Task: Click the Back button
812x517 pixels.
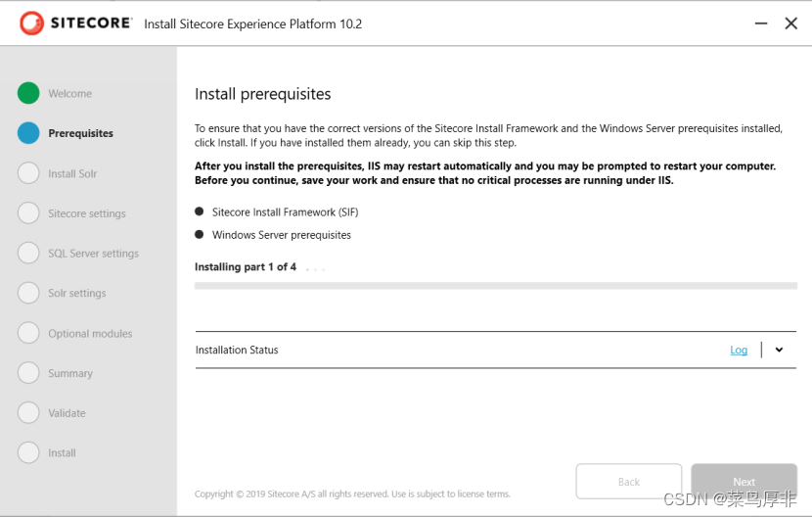Action: [x=629, y=482]
